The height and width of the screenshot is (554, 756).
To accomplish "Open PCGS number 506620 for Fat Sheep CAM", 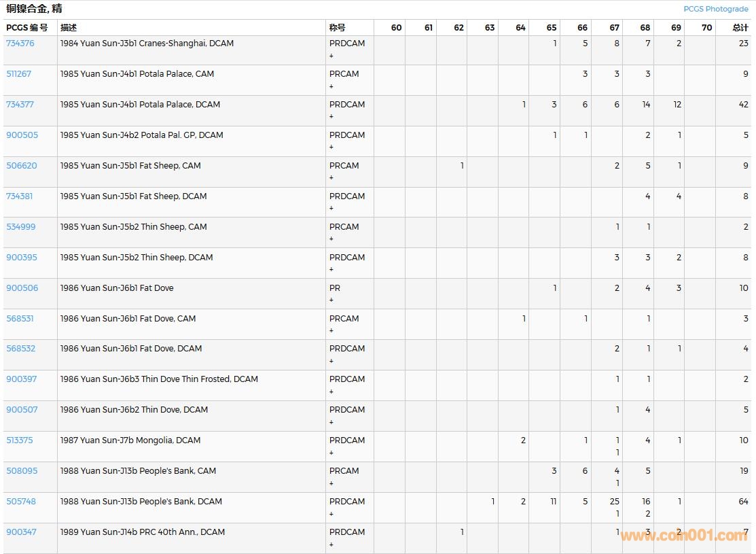I will coord(22,166).
